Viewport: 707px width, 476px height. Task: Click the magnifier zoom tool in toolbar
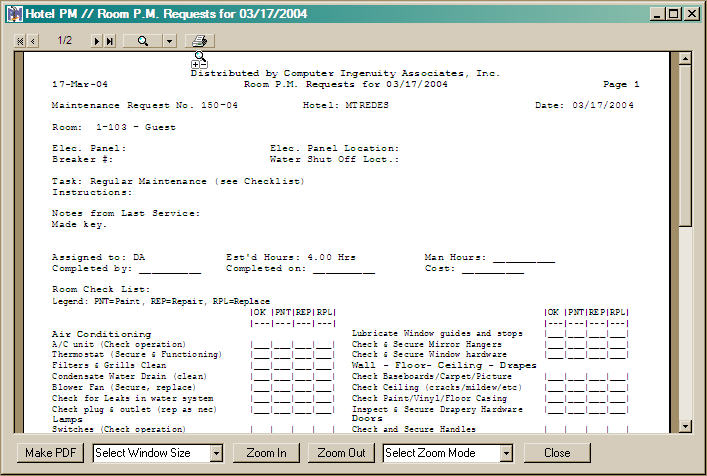[143, 41]
